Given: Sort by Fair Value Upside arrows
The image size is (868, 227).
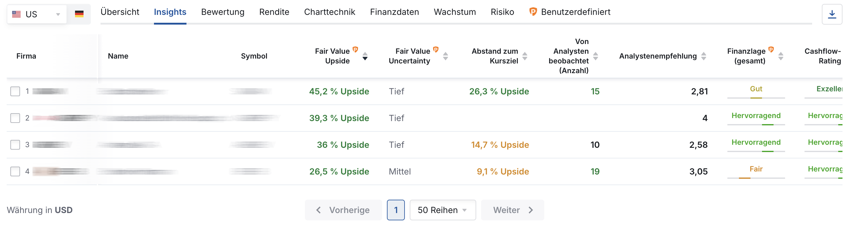Looking at the screenshot, I should (x=365, y=56).
